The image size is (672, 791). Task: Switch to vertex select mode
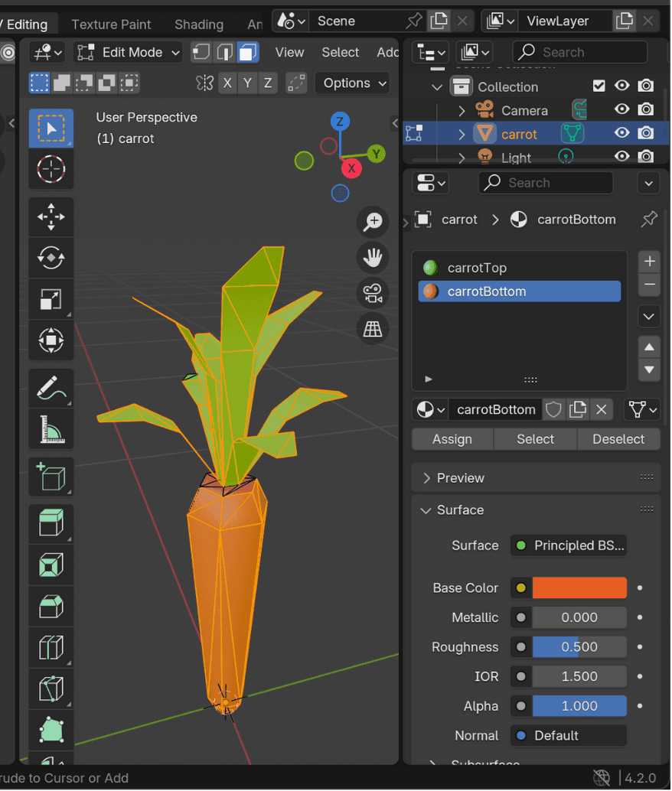201,52
